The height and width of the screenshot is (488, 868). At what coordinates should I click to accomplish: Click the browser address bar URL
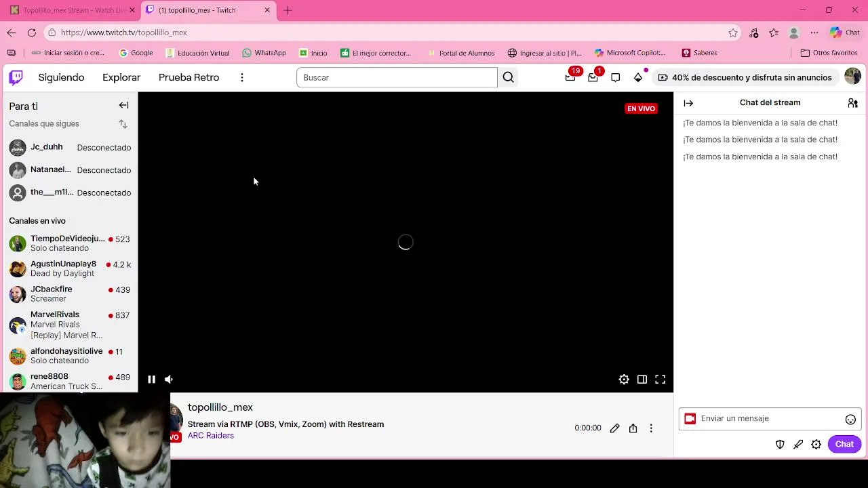(x=124, y=33)
